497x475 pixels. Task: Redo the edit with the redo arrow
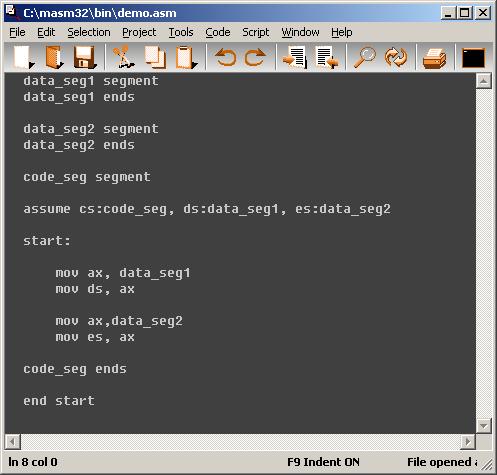point(255,57)
